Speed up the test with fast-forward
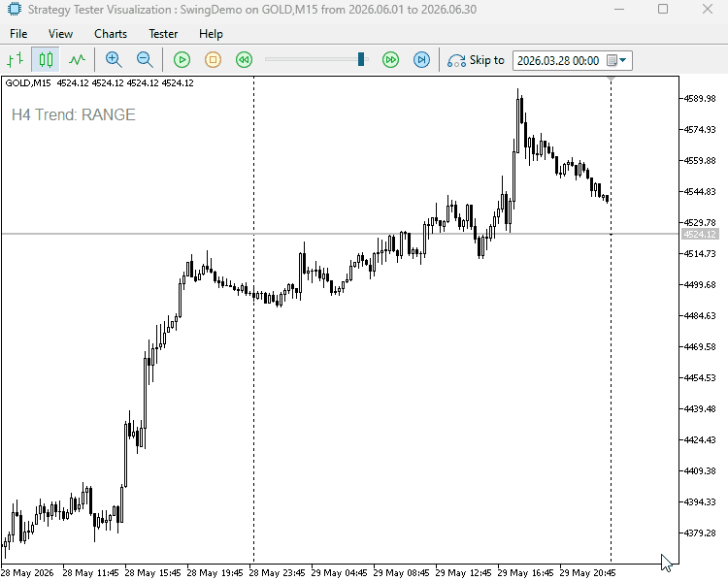 390,60
